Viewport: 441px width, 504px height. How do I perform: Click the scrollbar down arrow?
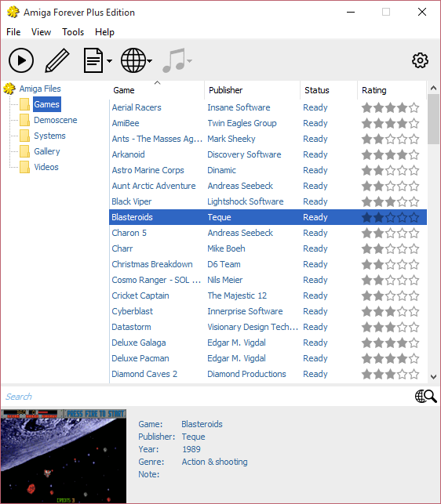pos(433,377)
